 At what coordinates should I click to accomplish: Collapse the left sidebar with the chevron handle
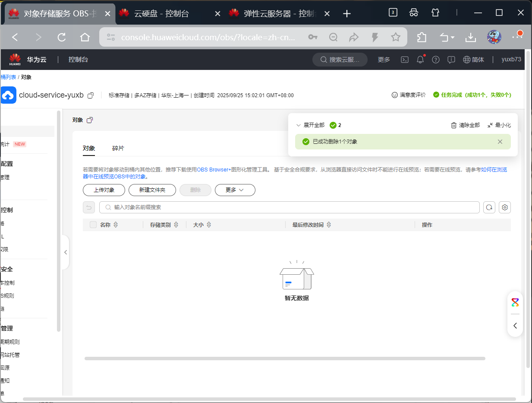[66, 252]
